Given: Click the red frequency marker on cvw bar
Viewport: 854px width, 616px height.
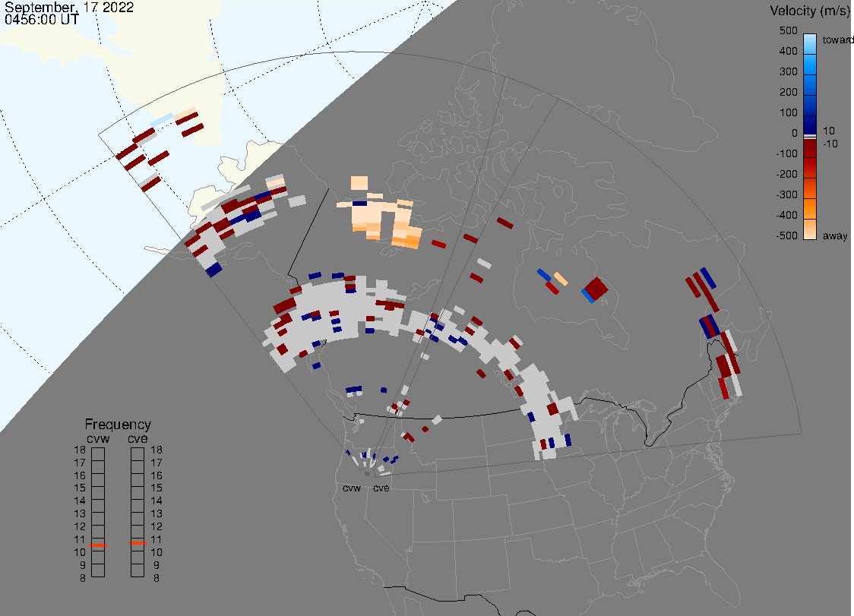Looking at the screenshot, I should pos(98,545).
